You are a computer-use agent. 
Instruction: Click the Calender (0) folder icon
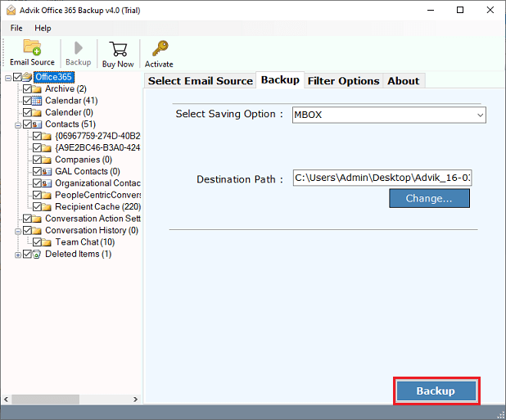point(37,113)
